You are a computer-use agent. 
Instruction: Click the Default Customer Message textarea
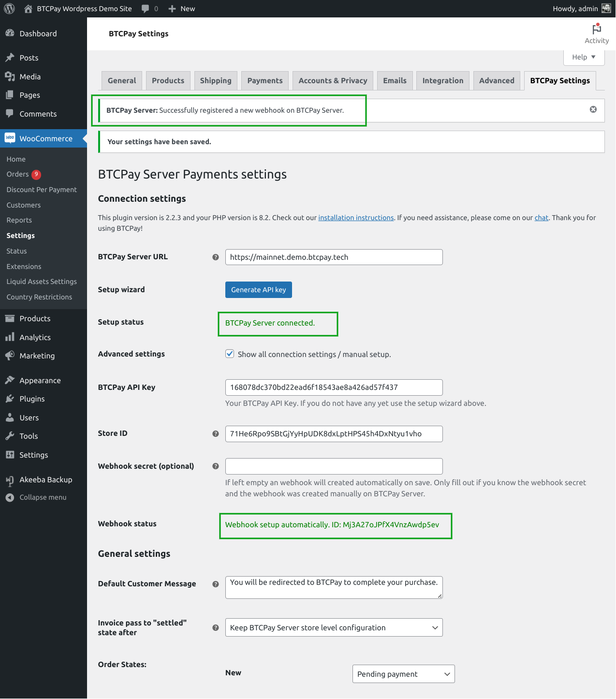[334, 587]
